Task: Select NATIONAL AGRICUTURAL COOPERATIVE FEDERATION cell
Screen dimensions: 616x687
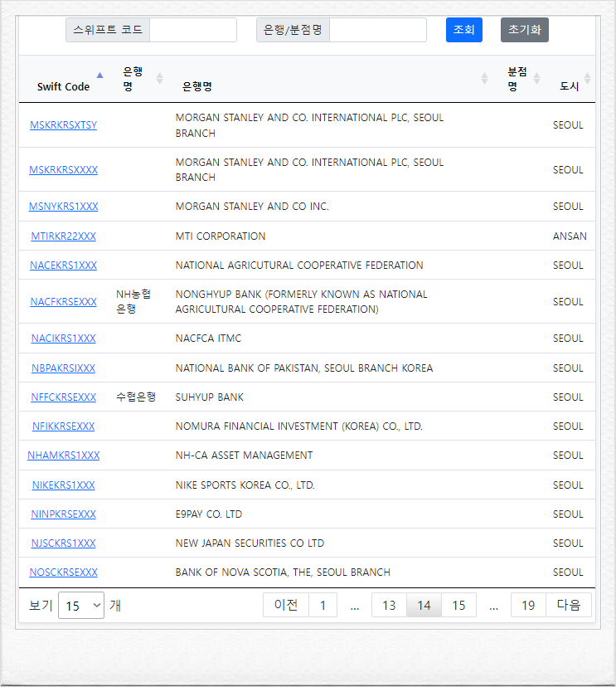Action: (x=299, y=265)
